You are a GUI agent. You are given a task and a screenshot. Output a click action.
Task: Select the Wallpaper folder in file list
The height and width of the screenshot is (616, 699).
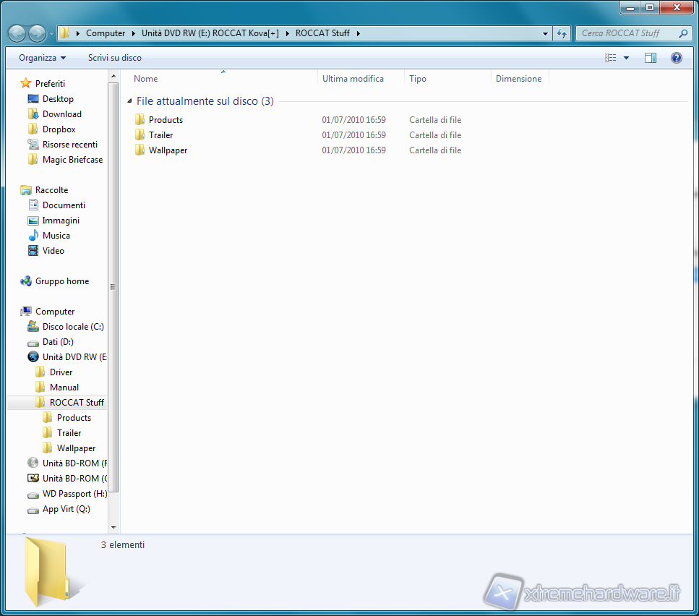tap(168, 150)
